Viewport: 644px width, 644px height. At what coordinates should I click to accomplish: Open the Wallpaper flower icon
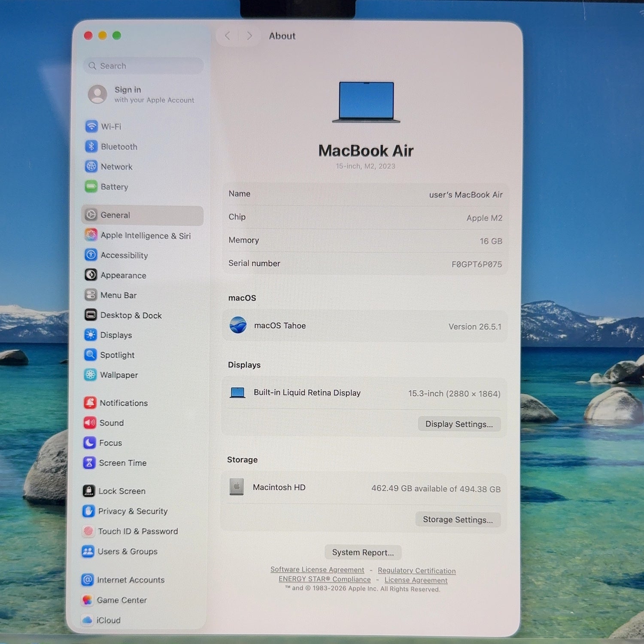(x=90, y=375)
